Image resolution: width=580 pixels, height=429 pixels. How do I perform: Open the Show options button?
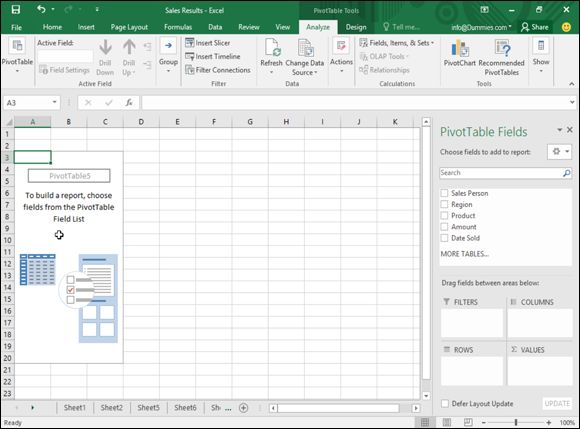tap(541, 55)
